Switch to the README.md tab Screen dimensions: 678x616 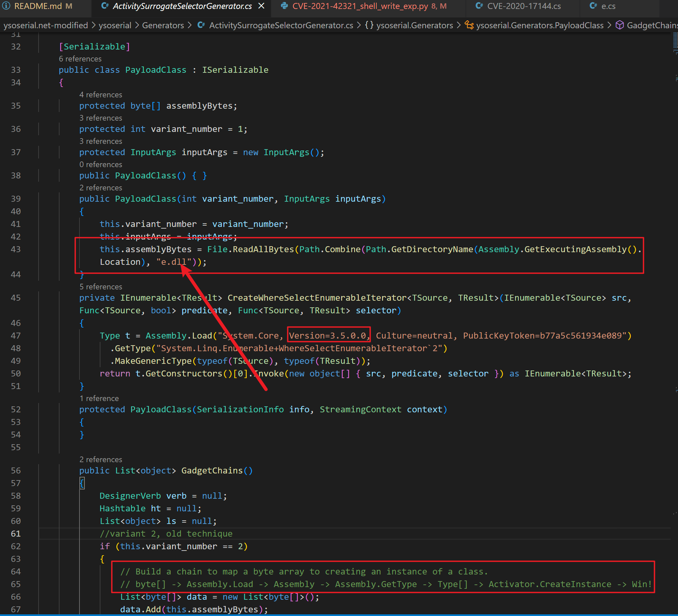(x=38, y=6)
